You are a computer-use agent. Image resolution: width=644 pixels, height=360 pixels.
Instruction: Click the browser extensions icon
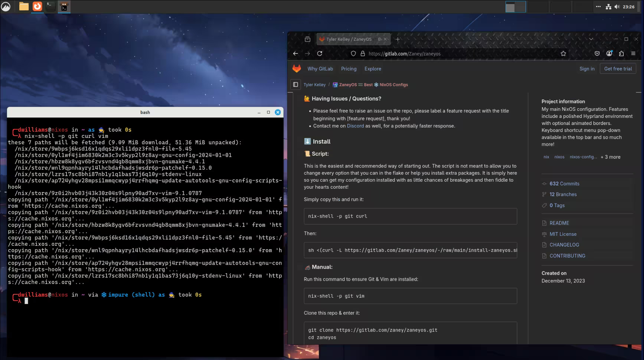coord(622,53)
